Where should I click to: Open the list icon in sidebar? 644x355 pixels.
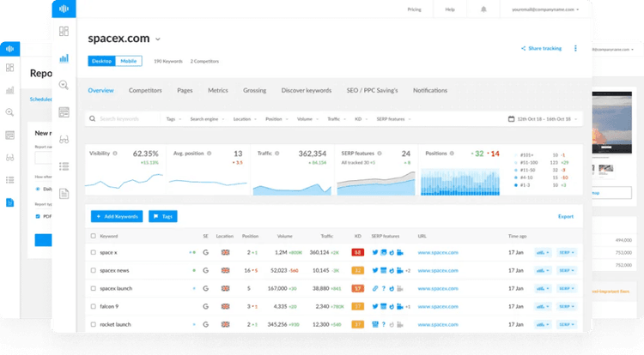pos(64,166)
